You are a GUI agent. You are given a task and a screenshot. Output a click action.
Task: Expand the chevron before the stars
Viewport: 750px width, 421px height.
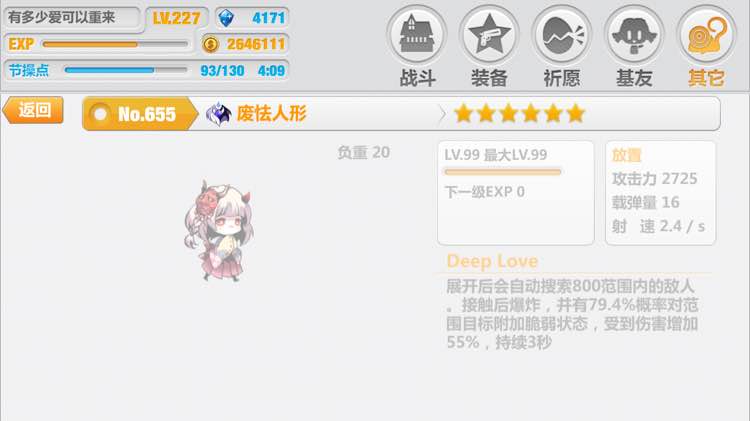[441, 114]
